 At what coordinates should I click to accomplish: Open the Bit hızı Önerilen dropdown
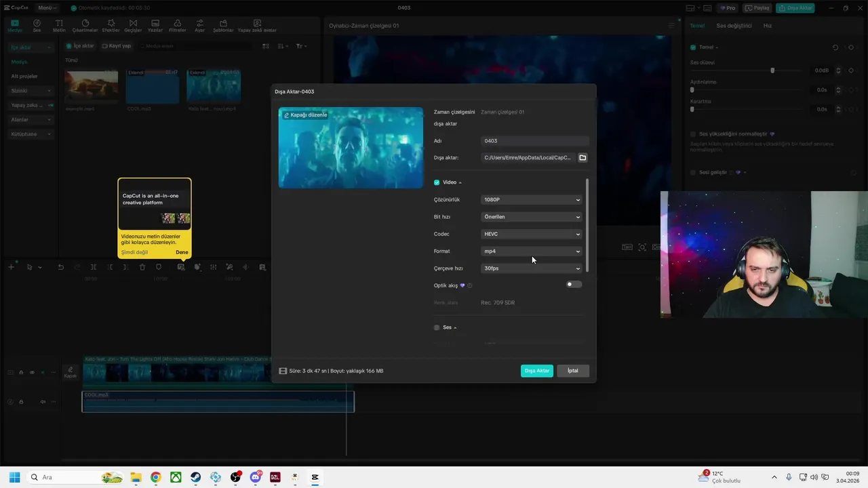coord(532,217)
